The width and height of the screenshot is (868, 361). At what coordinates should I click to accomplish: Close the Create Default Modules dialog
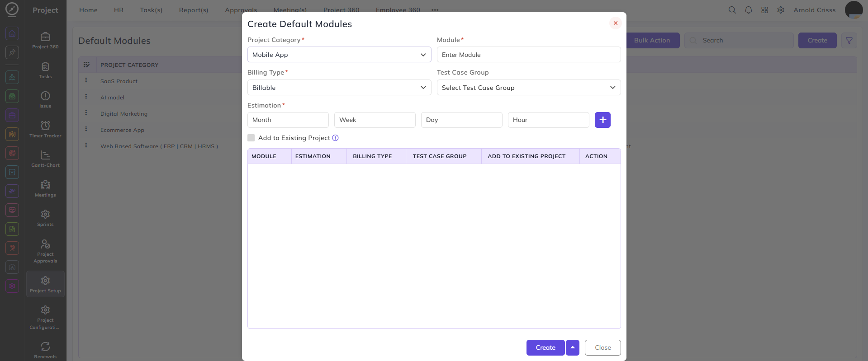615,23
